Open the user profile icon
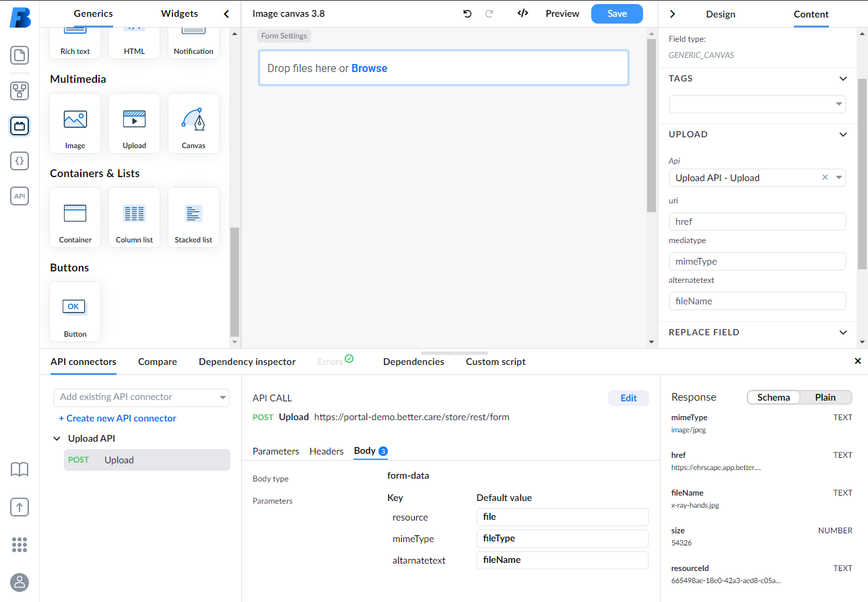This screenshot has width=868, height=602. pyautogui.click(x=20, y=582)
